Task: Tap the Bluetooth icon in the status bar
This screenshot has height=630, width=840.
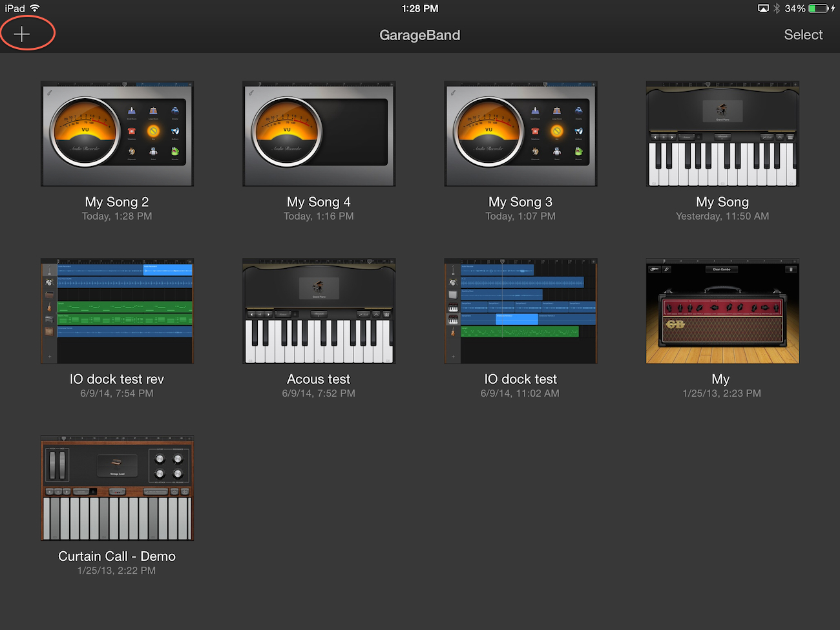Action: point(777,8)
